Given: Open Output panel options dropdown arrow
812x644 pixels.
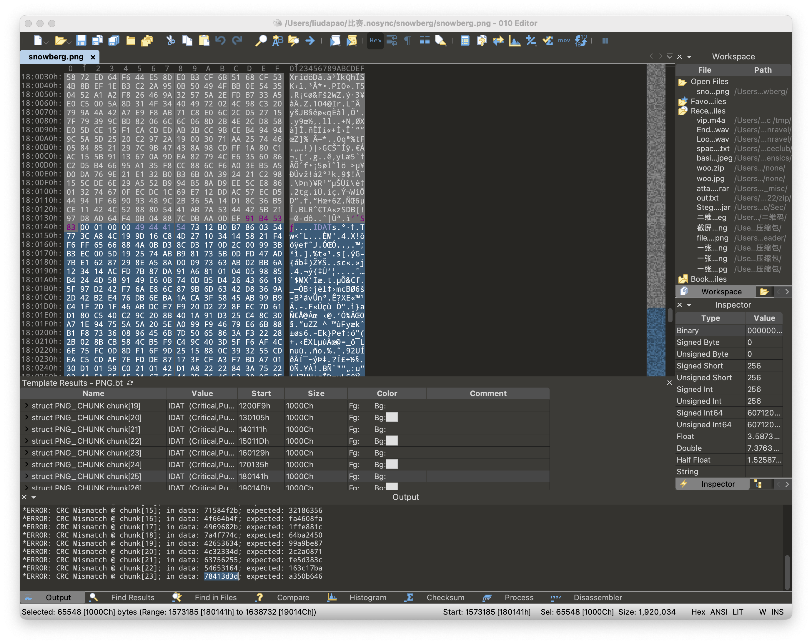Looking at the screenshot, I should coord(34,497).
